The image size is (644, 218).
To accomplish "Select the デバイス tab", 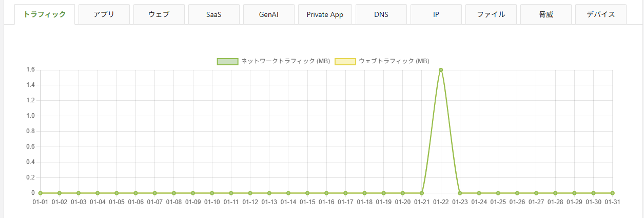I will pos(601,14).
